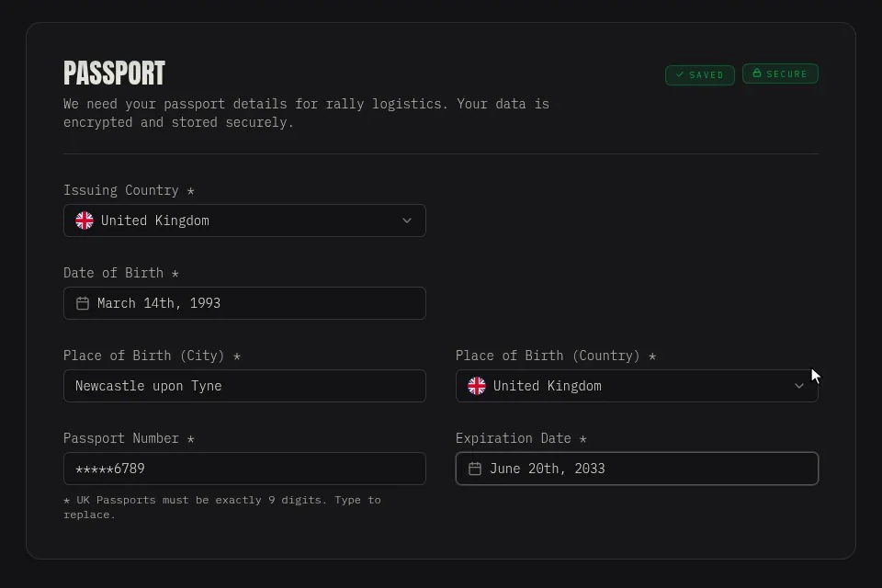Screen dimensions: 882x588
Task: Click the "Issuing Country" label
Action: tap(121, 190)
